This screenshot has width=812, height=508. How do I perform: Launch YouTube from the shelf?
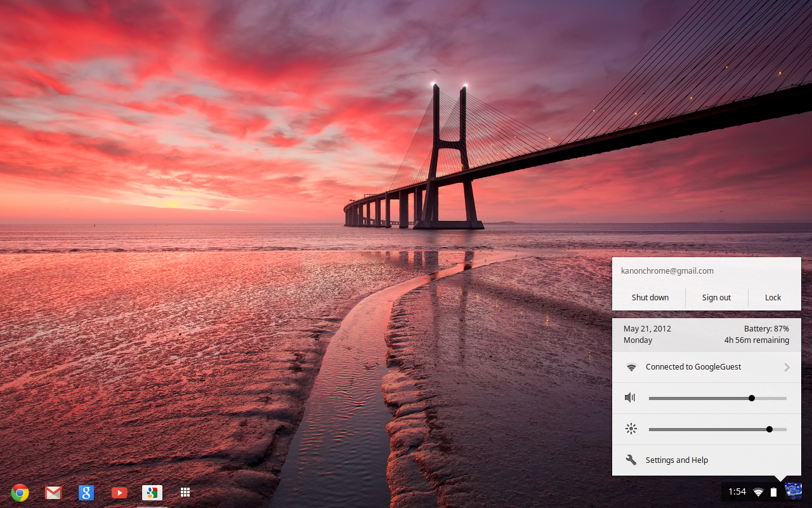[x=119, y=492]
